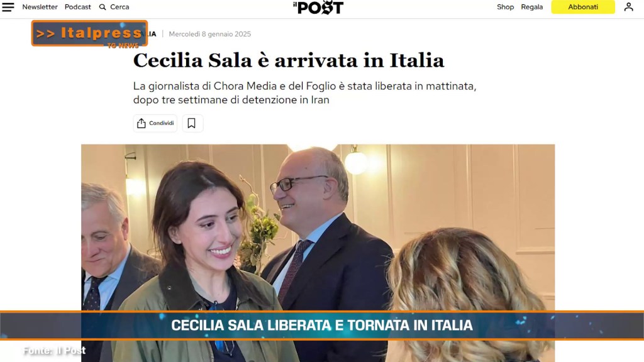Click the Mercoledì 8 gennaio 2025 date
This screenshot has height=362, width=644.
point(210,34)
